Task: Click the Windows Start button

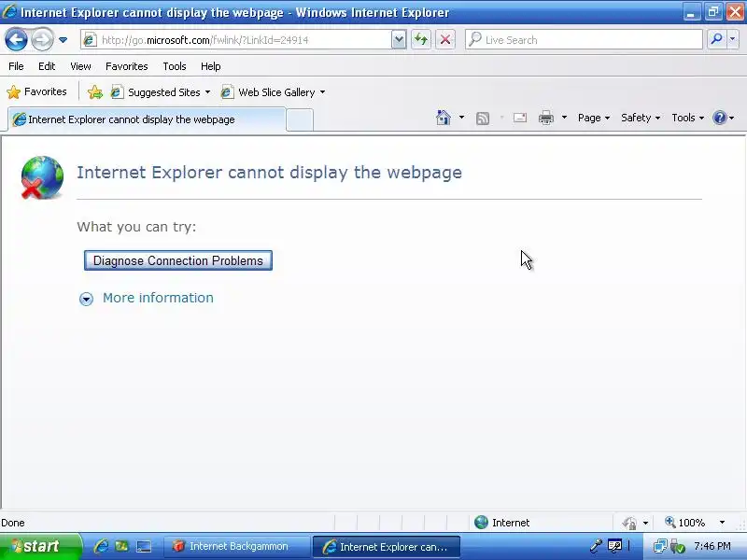Action: (40, 546)
